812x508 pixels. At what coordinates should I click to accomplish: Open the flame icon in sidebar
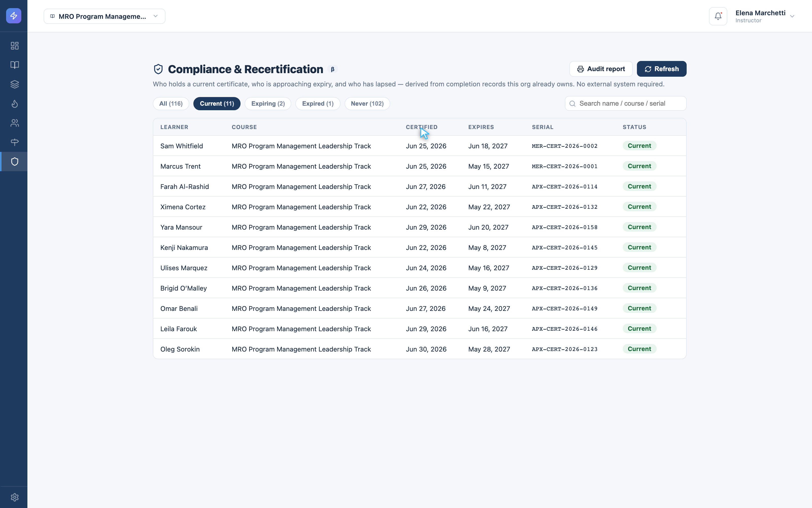pos(14,103)
